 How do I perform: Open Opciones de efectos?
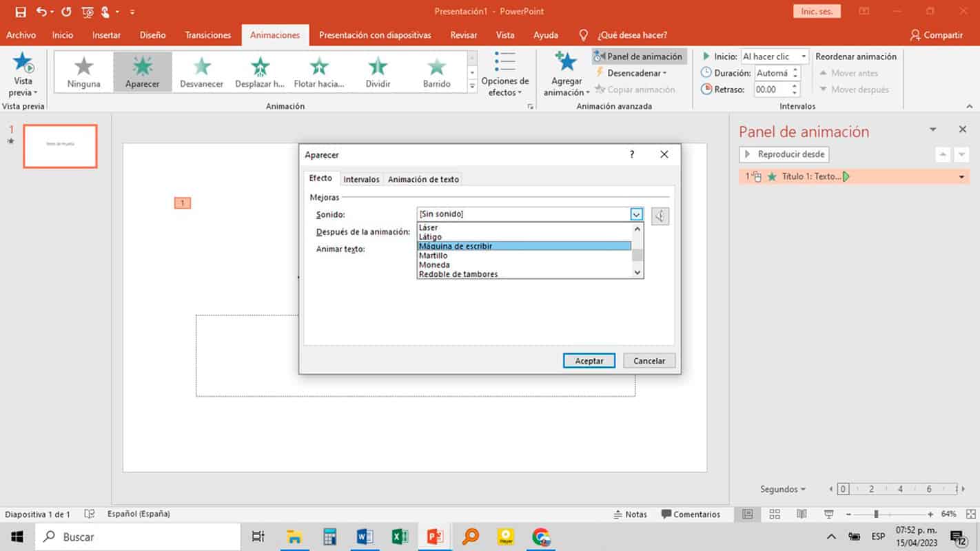505,74
